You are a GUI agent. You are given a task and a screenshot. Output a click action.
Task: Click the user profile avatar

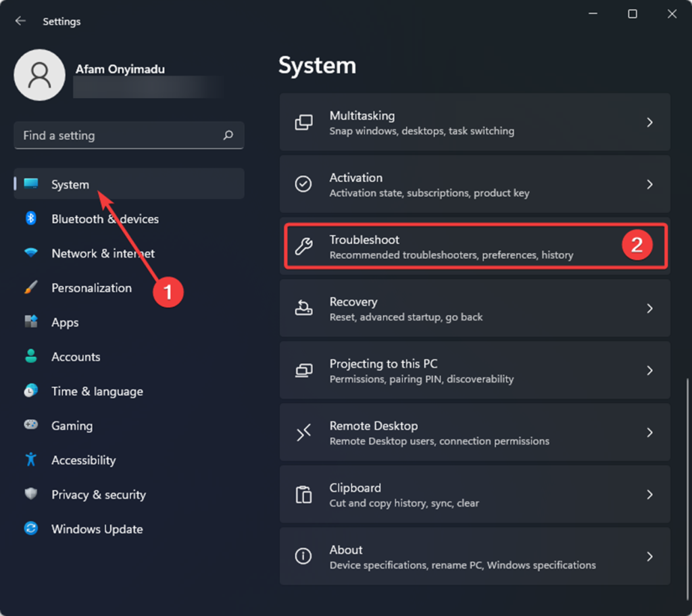(x=40, y=75)
